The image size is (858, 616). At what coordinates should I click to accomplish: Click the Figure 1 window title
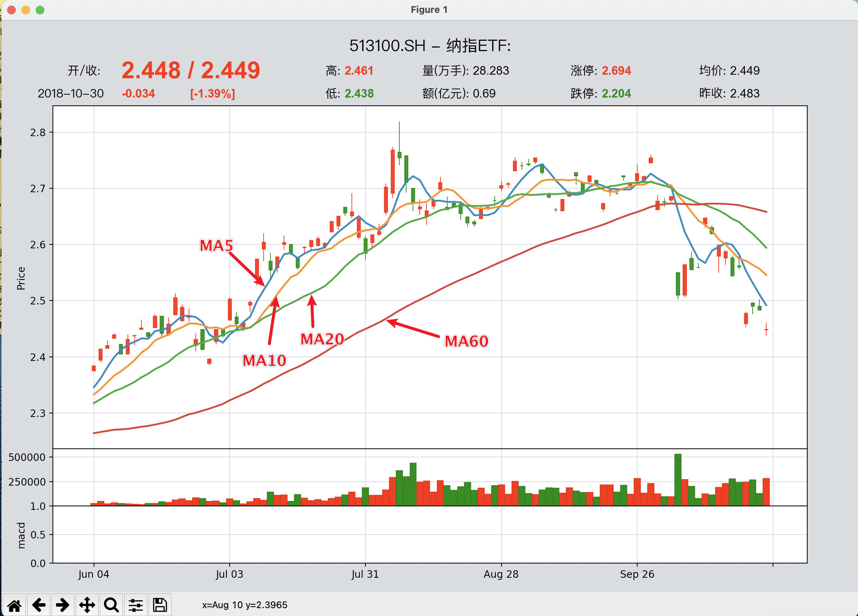point(429,10)
